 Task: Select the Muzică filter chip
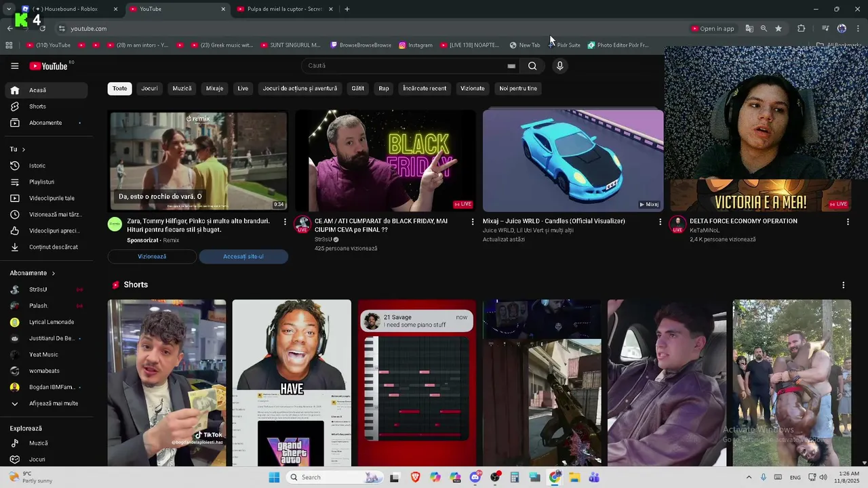click(182, 88)
